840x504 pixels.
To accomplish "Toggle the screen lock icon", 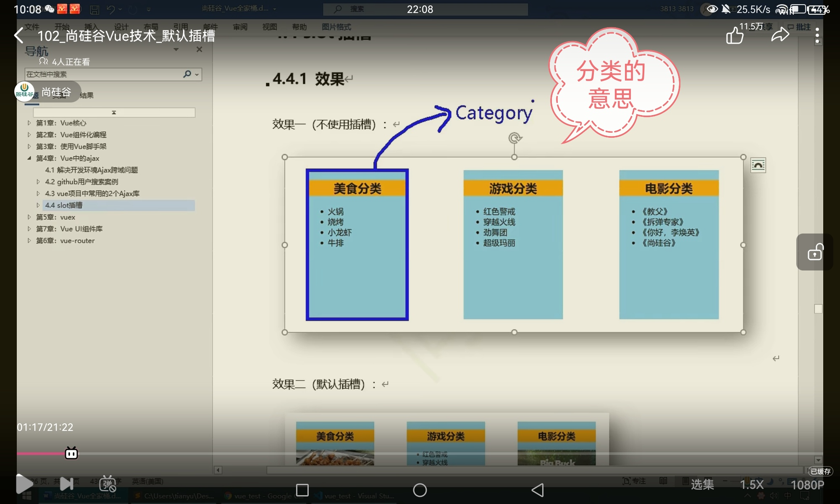I will [815, 252].
